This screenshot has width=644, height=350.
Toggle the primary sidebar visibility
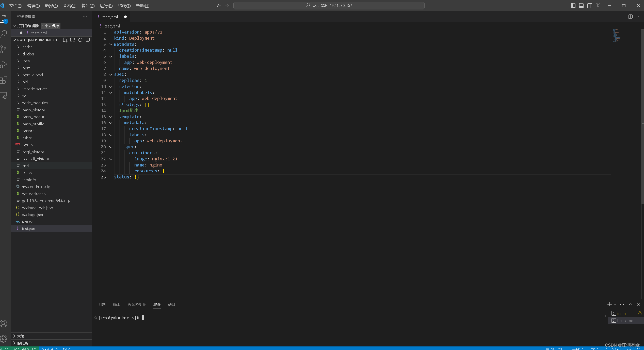pos(573,6)
